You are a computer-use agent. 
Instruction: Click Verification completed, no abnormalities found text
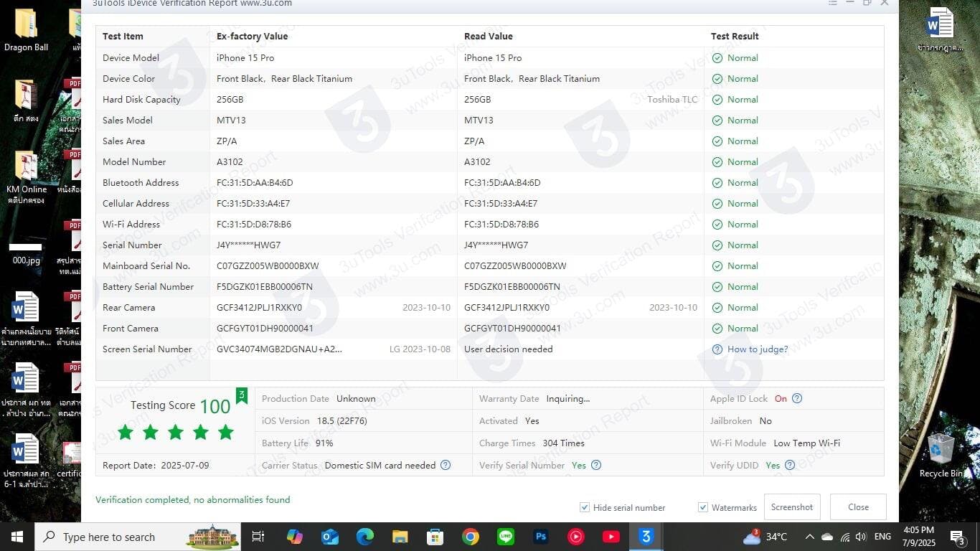coord(193,500)
